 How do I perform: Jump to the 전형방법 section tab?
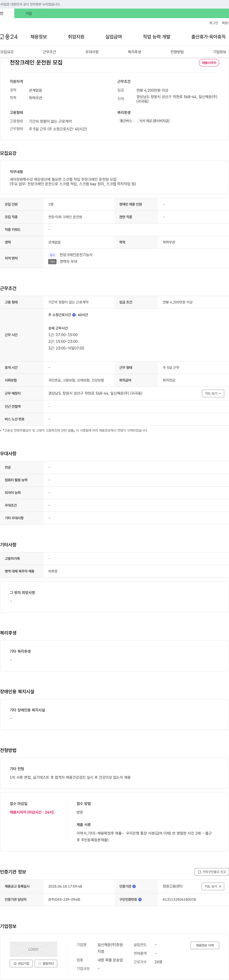point(177,52)
